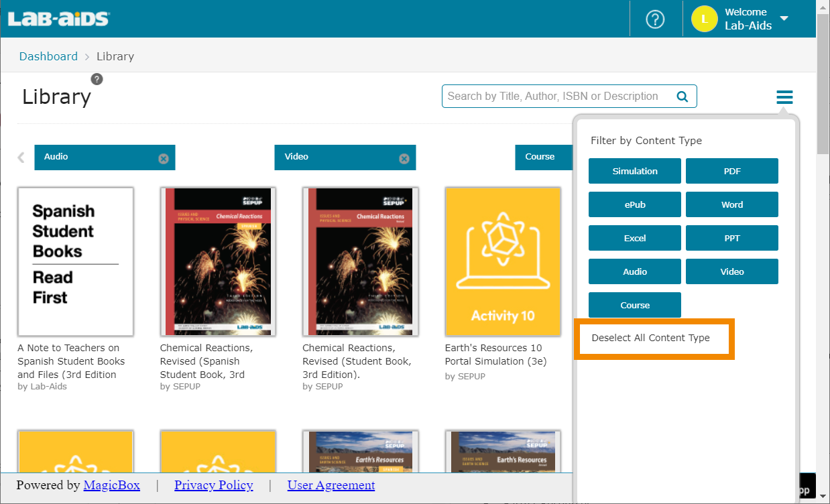Toggle the PDF content type filter
830x504 pixels.
731,171
